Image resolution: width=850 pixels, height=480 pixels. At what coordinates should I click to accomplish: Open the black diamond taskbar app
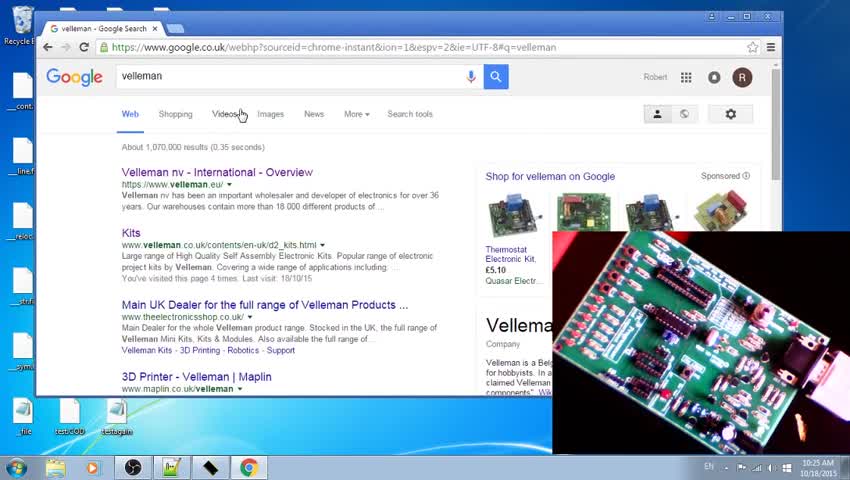[210, 468]
